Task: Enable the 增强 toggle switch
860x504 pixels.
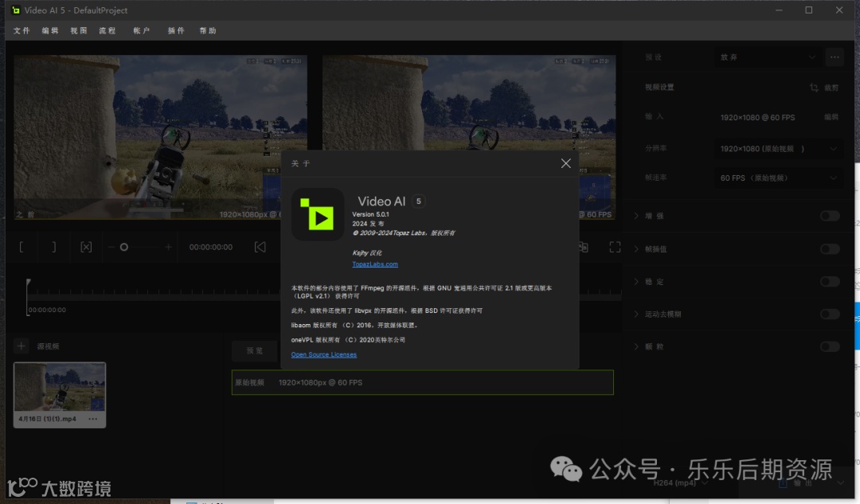Action: (x=830, y=216)
